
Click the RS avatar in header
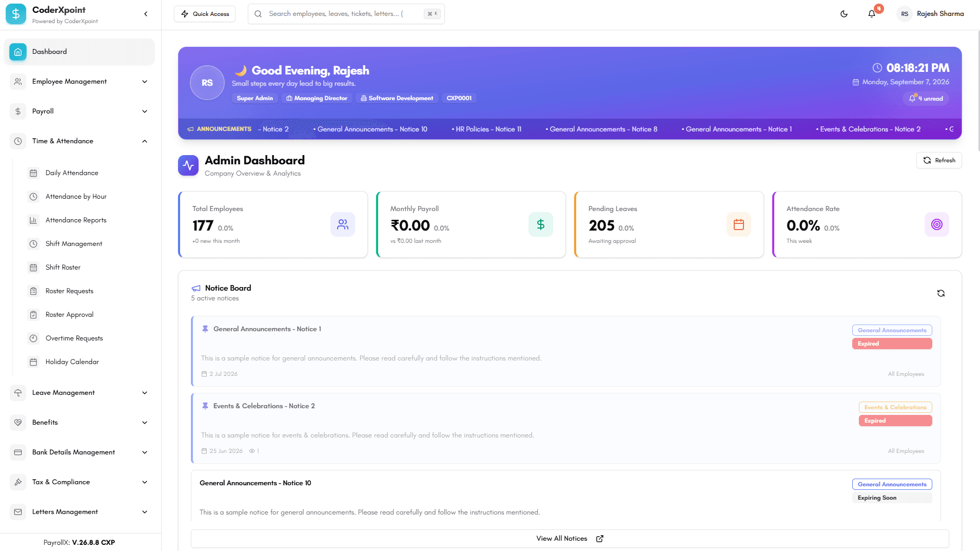(905, 14)
